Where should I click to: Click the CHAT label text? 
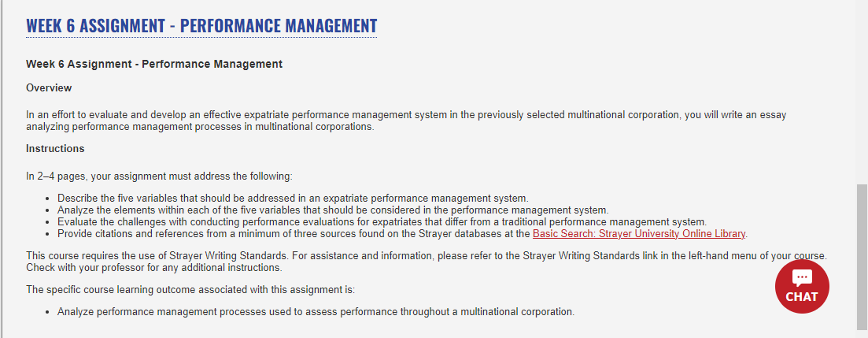(802, 297)
